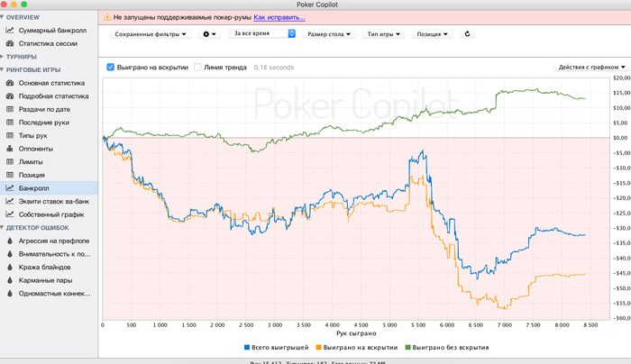The image size is (631, 364).
Task: Open the Действия с графиком menu
Action: pos(591,68)
